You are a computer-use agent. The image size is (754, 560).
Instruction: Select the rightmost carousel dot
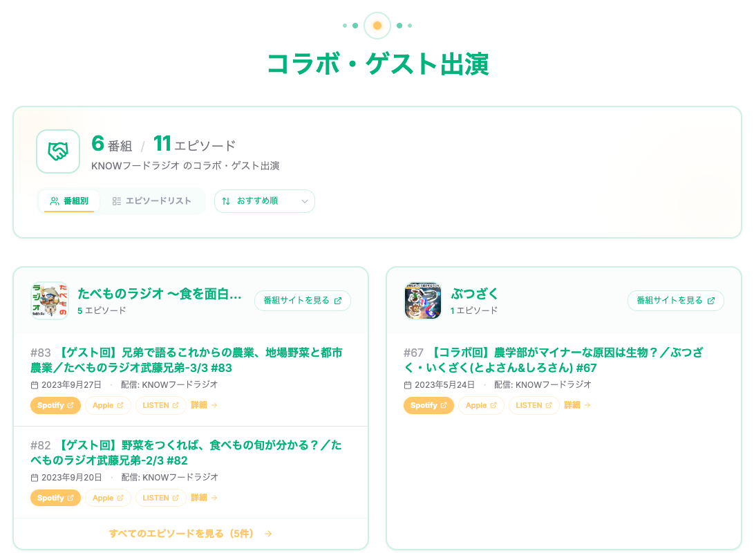(409, 25)
